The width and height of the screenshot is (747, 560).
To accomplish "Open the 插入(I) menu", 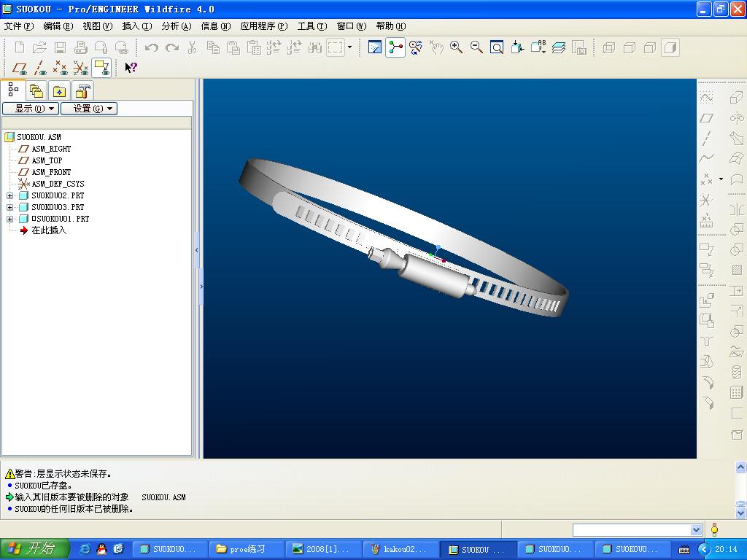I will coord(137,26).
